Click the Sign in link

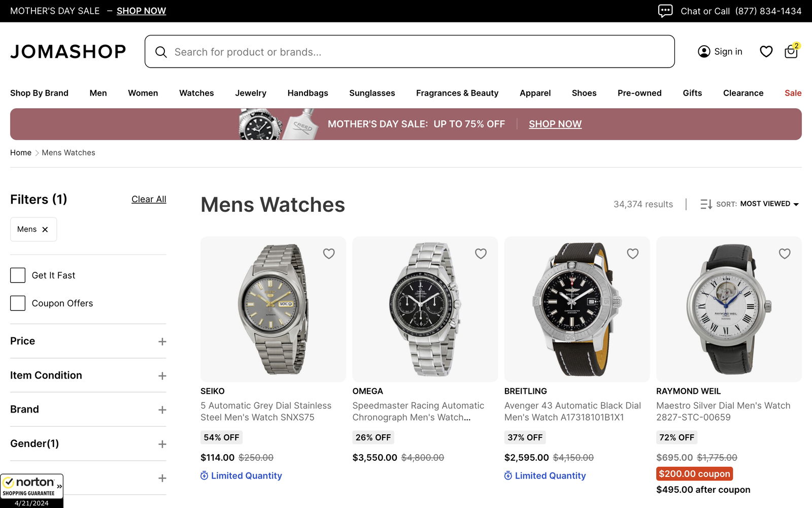click(x=728, y=51)
